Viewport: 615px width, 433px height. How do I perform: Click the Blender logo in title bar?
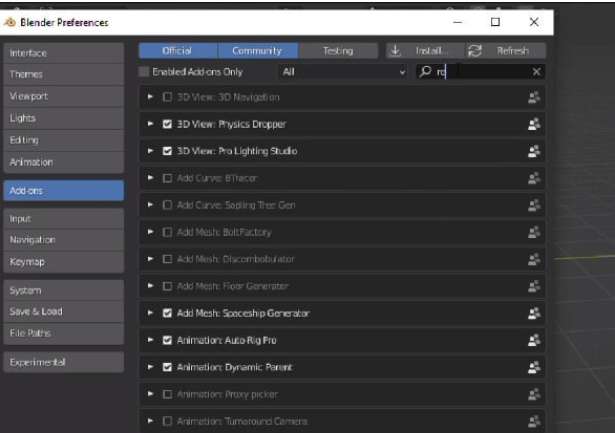(9, 22)
